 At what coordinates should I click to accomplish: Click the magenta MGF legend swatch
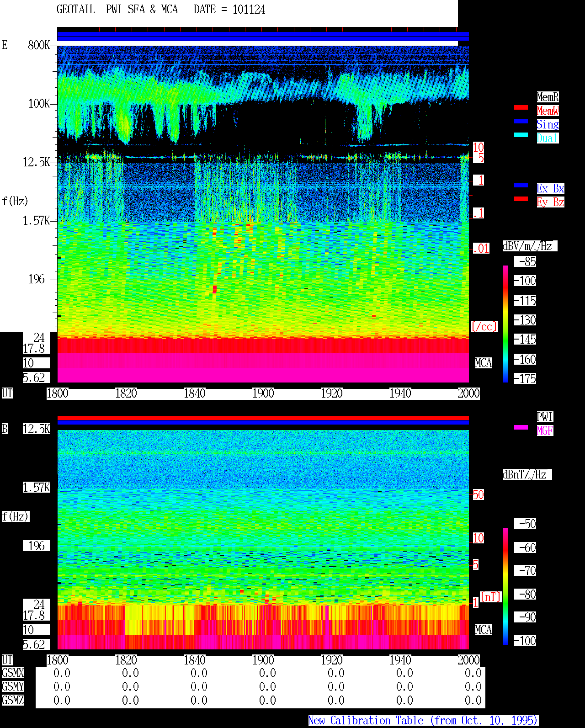coord(521,427)
